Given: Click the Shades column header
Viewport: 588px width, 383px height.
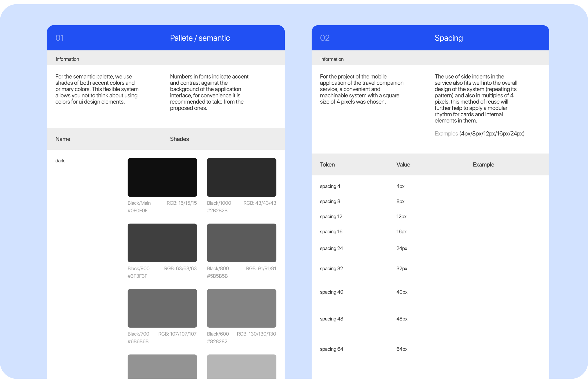Looking at the screenshot, I should 179,139.
